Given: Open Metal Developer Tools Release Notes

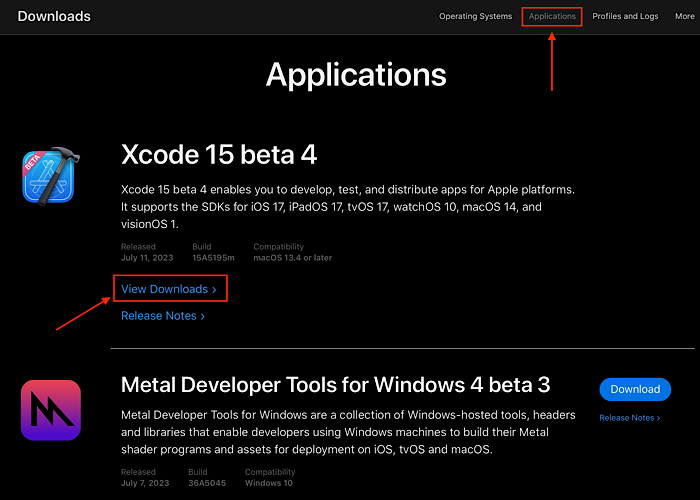Looking at the screenshot, I should pos(629,418).
